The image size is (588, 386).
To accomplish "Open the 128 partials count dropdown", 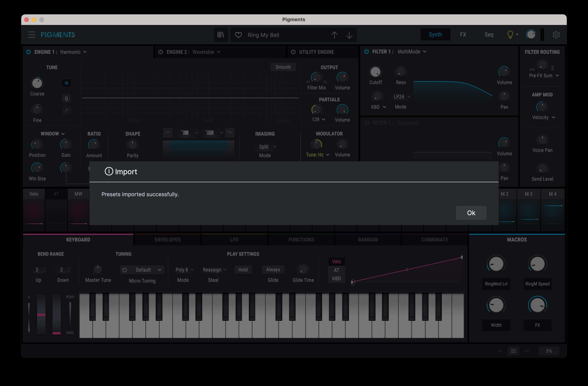I will coord(318,120).
